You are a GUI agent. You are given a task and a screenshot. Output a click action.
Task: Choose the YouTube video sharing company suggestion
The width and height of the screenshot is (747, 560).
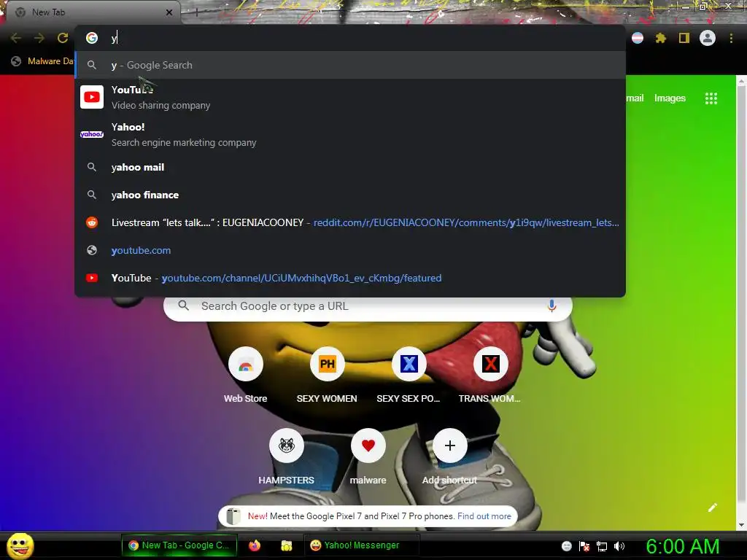[x=350, y=97]
